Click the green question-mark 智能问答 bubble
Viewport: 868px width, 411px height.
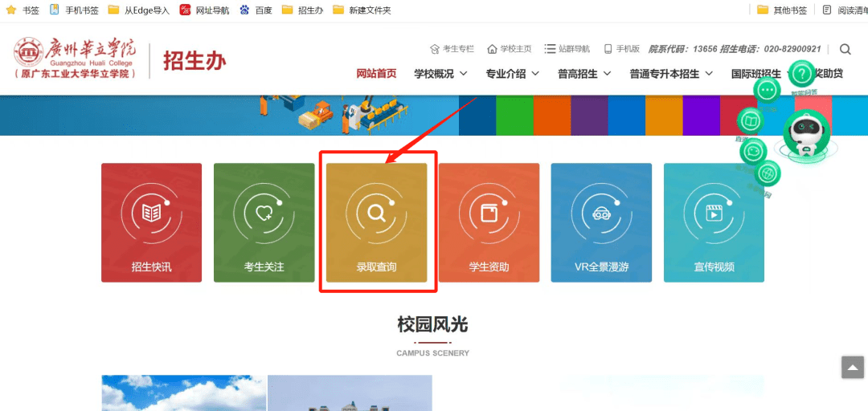801,74
